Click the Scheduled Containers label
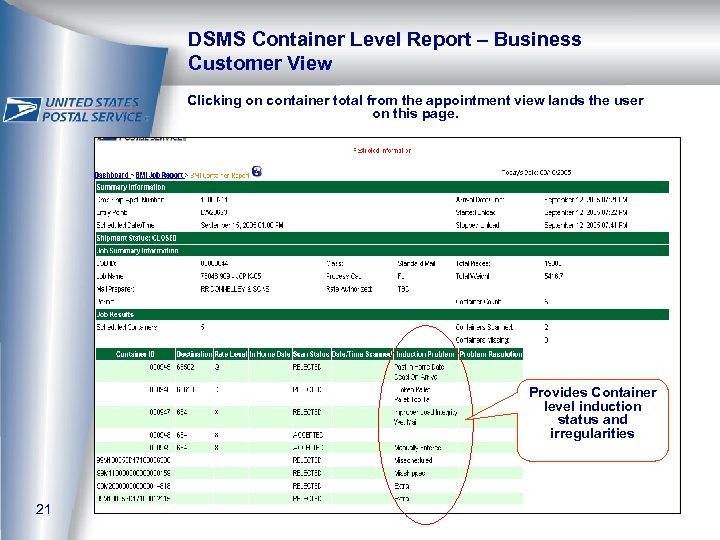 [x=127, y=327]
